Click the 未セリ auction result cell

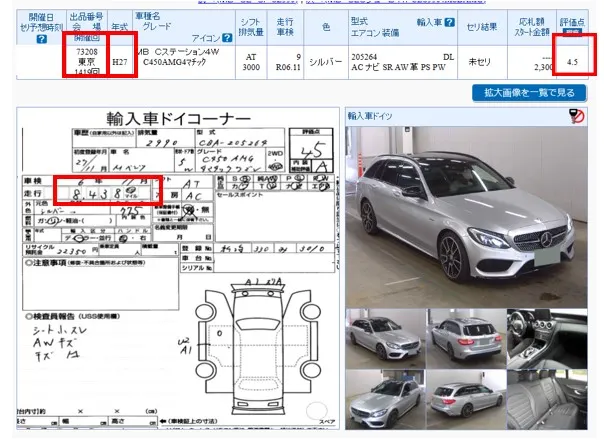(480, 62)
